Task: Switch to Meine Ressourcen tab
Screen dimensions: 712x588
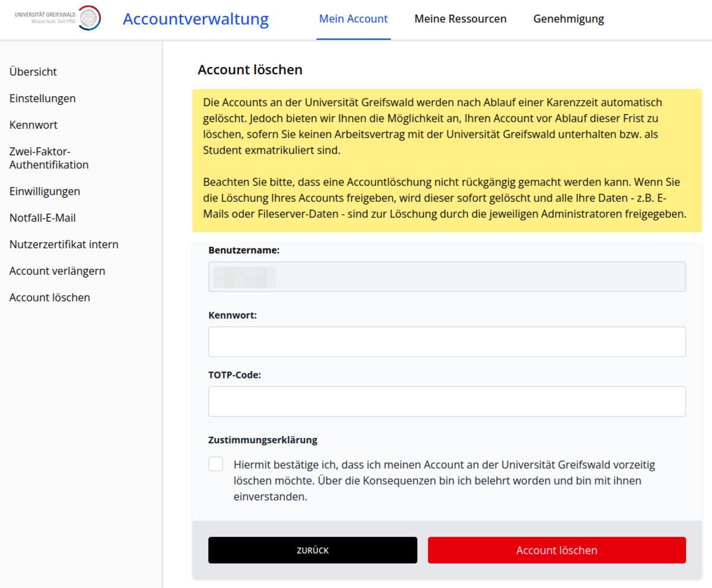Action: [460, 19]
